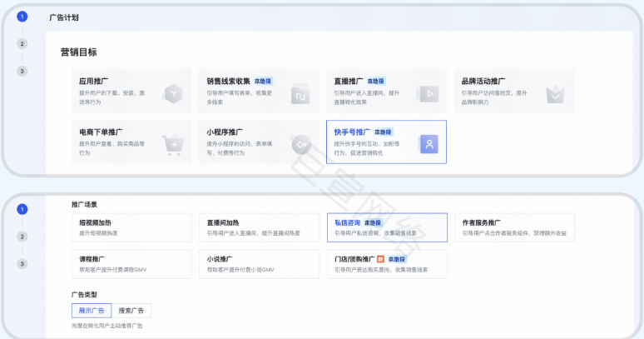
Task: Click the video play icon in 直播推广 card
Action: 428,93
